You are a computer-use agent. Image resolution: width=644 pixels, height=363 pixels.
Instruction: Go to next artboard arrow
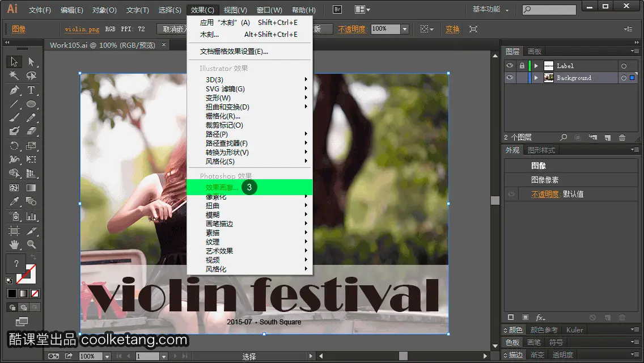175,356
